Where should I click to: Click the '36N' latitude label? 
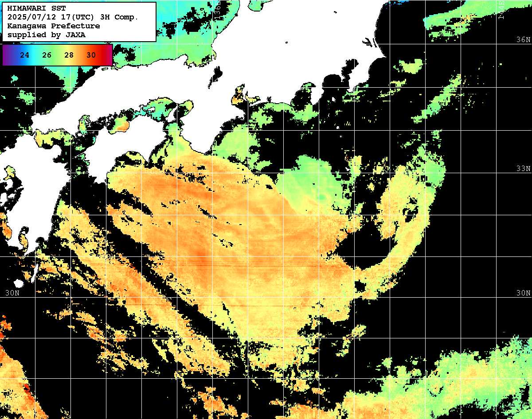[x=523, y=39]
